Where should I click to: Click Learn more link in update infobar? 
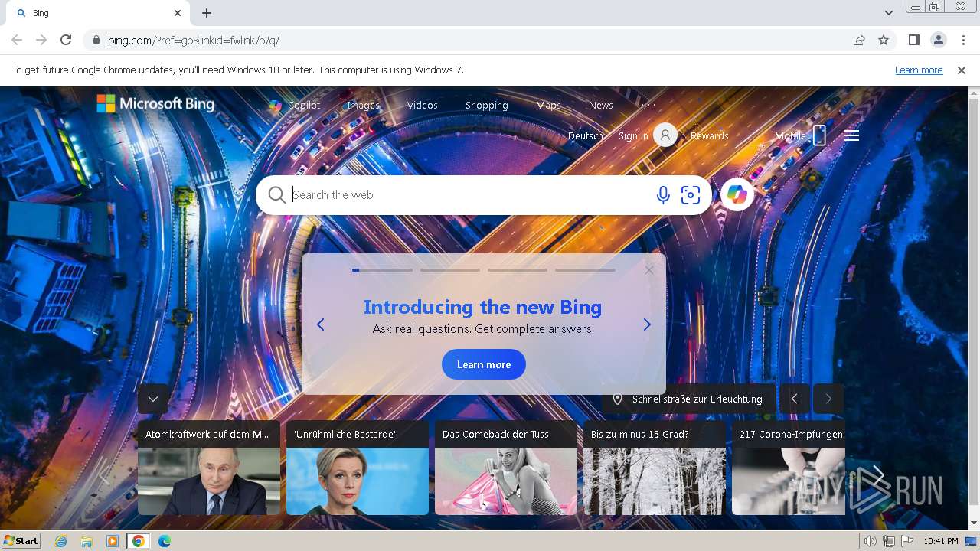919,70
